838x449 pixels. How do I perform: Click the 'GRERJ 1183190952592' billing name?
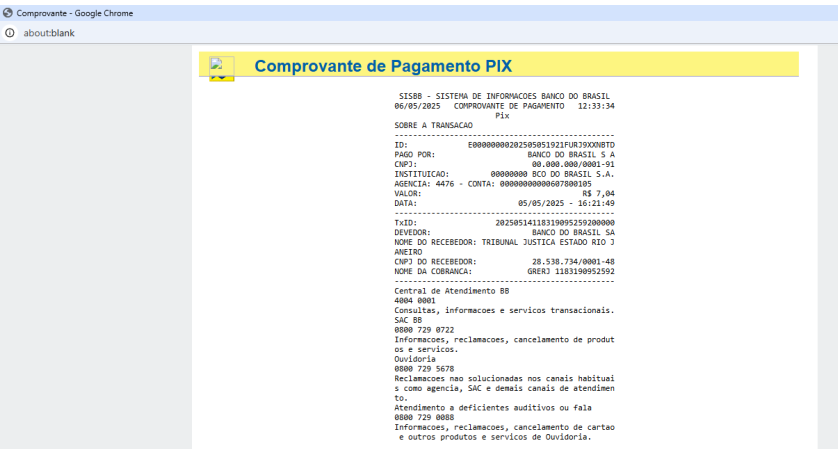click(571, 272)
